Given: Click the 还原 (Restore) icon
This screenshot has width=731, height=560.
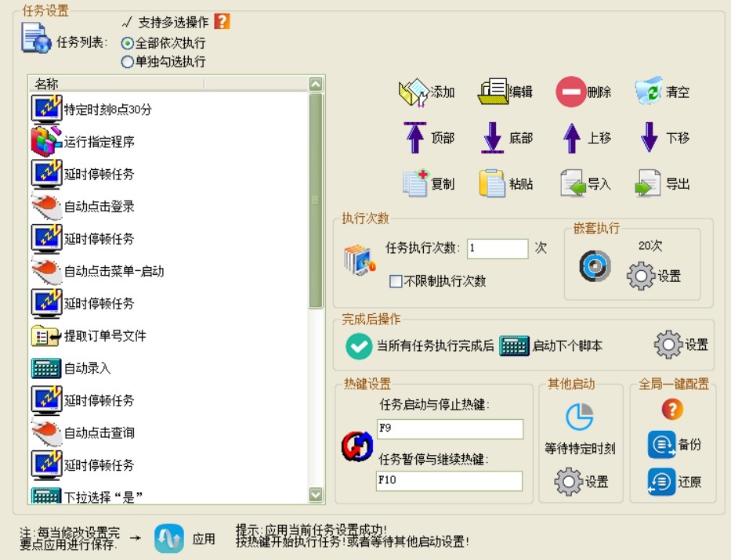Looking at the screenshot, I should point(662,482).
